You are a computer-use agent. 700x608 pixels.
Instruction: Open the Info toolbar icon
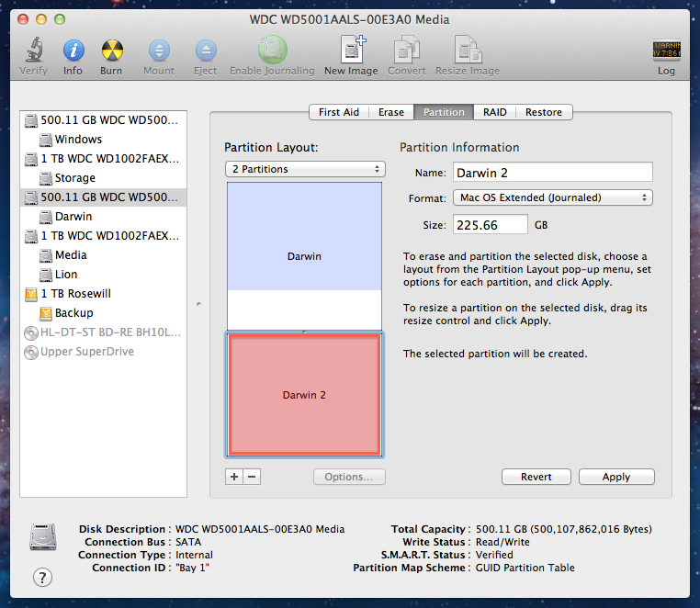click(x=73, y=50)
